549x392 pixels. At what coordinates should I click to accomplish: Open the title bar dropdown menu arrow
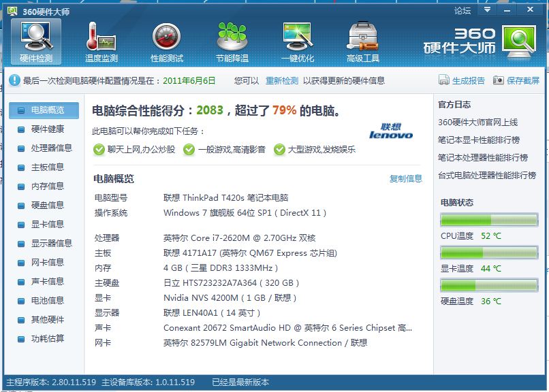(x=487, y=10)
